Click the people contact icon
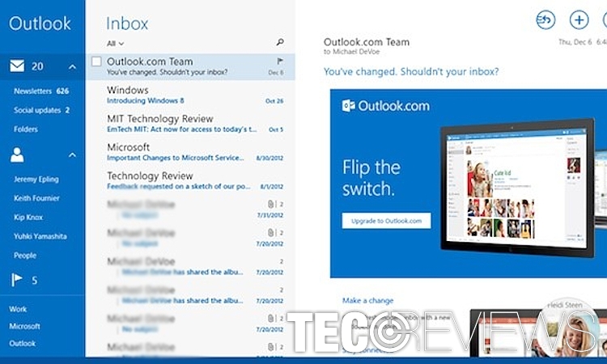 pos(17,154)
